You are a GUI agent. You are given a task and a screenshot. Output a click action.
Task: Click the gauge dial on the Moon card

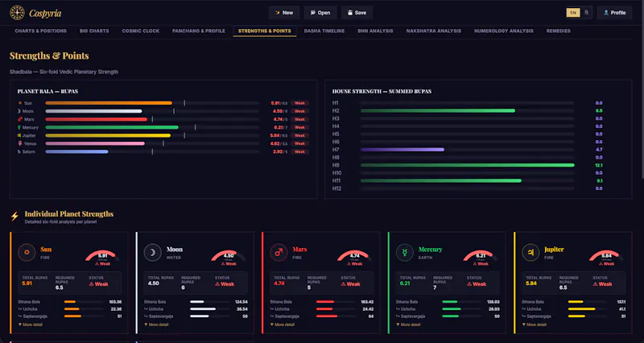[229, 256]
